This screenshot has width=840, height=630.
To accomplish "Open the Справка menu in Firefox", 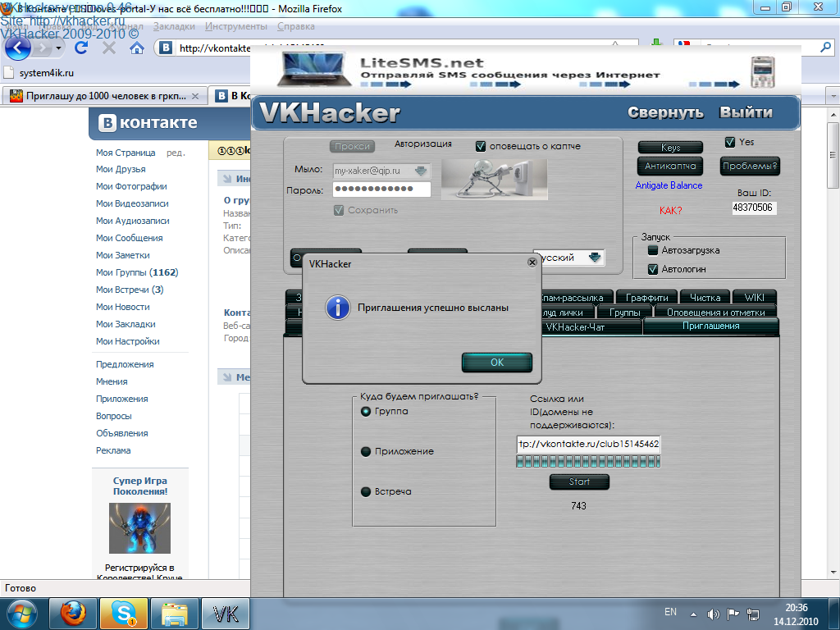I will (295, 26).
